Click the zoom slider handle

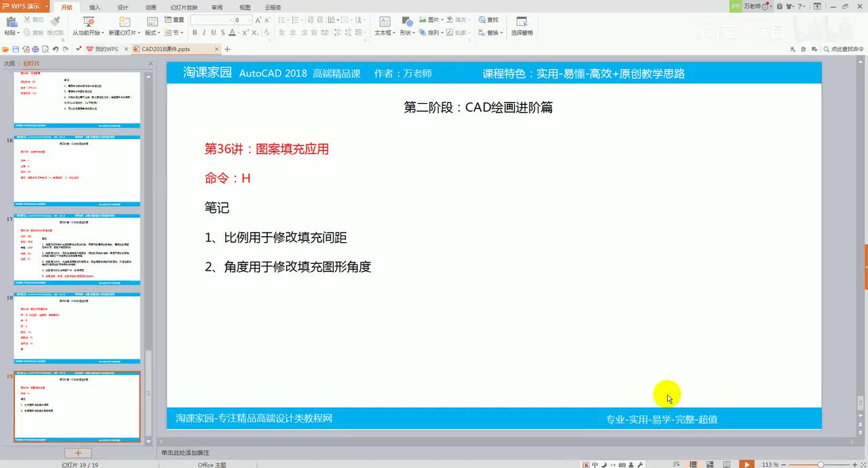pyautogui.click(x=820, y=464)
